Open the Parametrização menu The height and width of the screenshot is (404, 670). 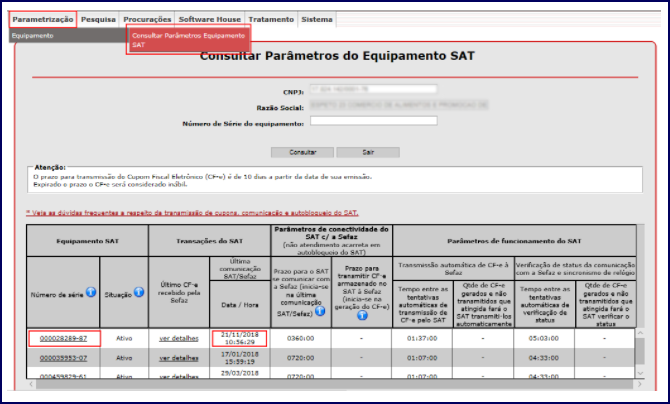coord(43,20)
